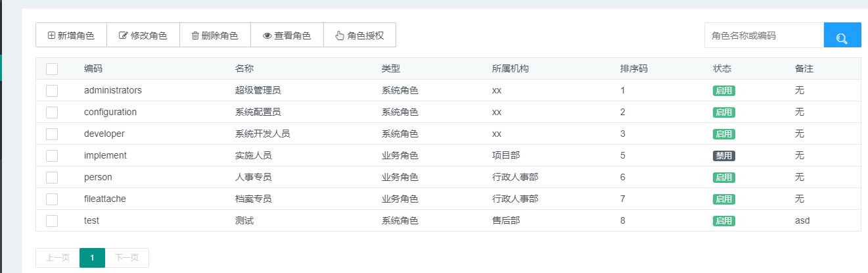Click the blue search magnifier button
Image resolution: width=868 pixels, height=273 pixels.
842,36
